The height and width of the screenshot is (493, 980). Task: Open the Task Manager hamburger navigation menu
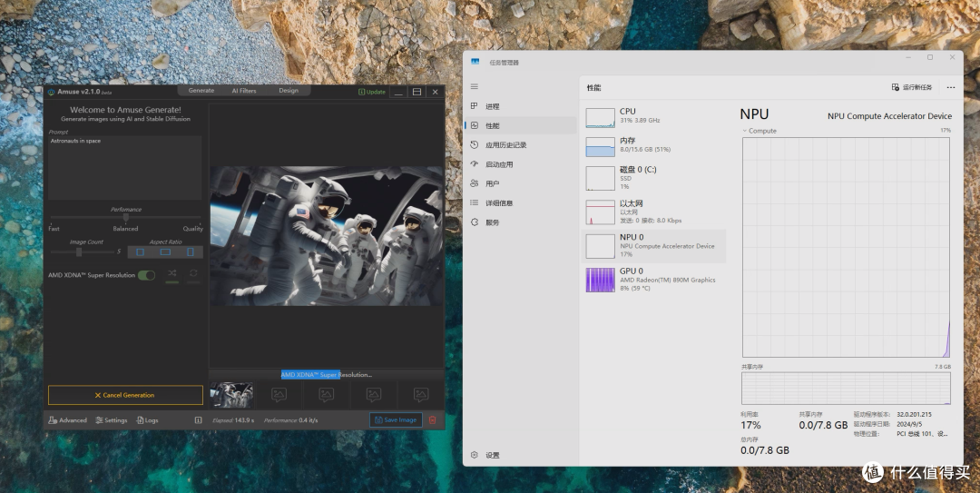(x=474, y=87)
